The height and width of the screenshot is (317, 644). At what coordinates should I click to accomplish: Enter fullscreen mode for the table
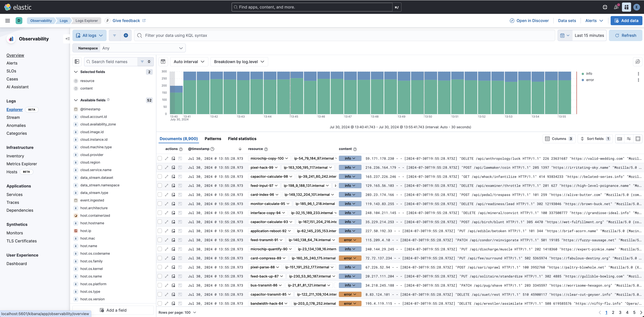(x=638, y=139)
